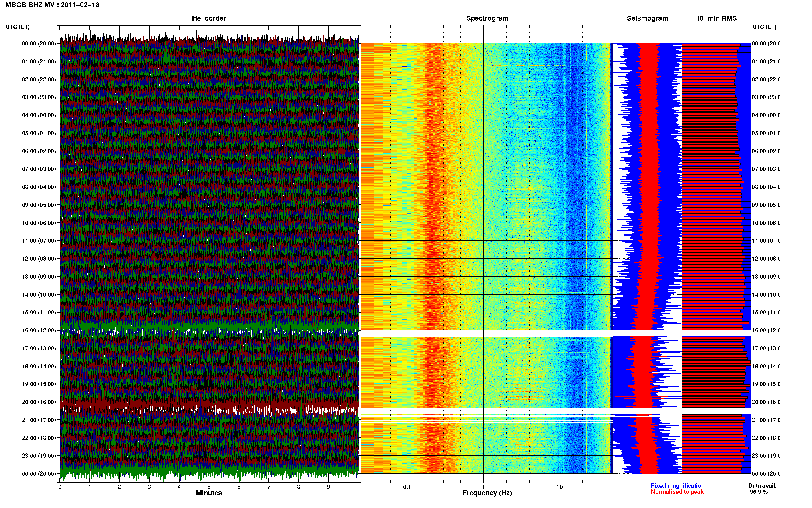The width and height of the screenshot is (812, 508).
Task: Click the 'Normalised to peak' legend text
Action: (x=677, y=492)
